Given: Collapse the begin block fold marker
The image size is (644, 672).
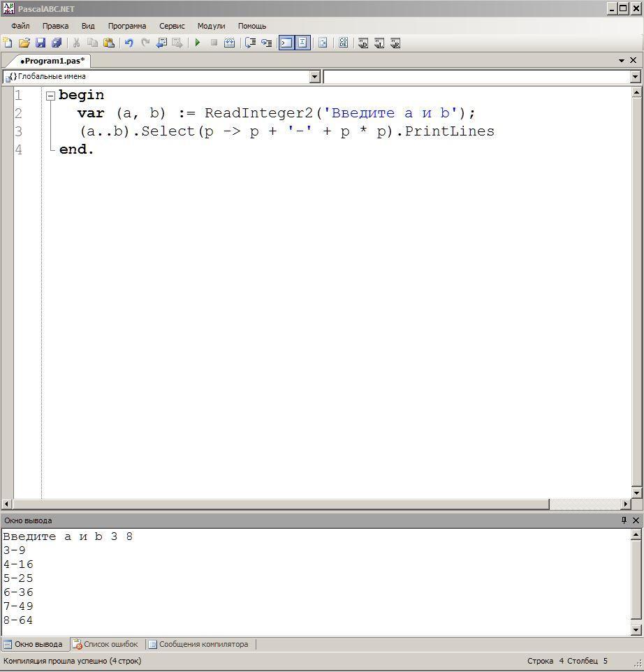Looking at the screenshot, I should [50, 96].
